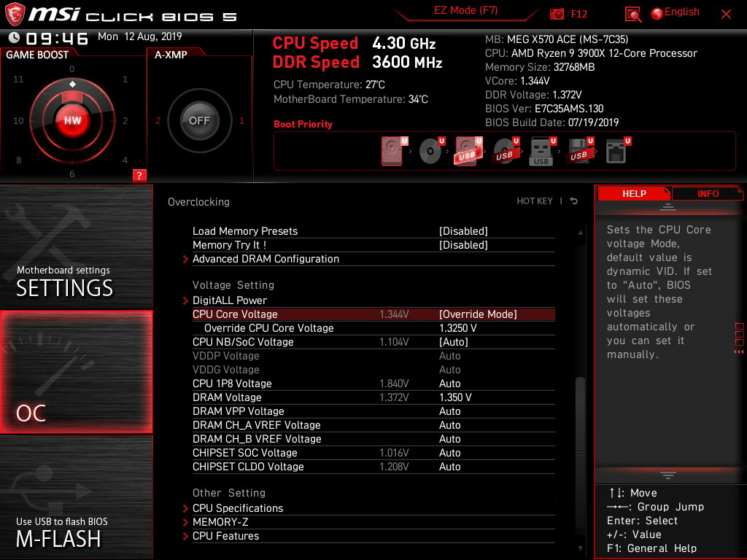Click the back arrow next to HOT KEY
This screenshot has height=560, width=747.
(x=574, y=201)
